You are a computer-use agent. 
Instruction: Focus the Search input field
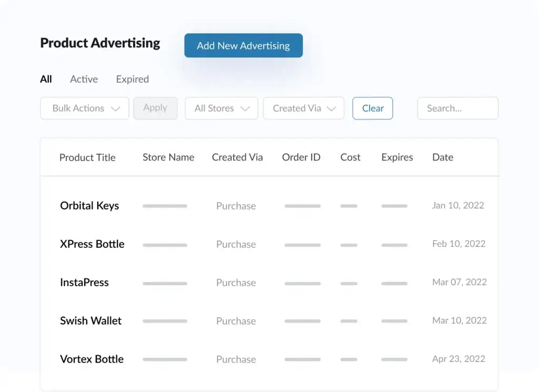click(x=458, y=108)
